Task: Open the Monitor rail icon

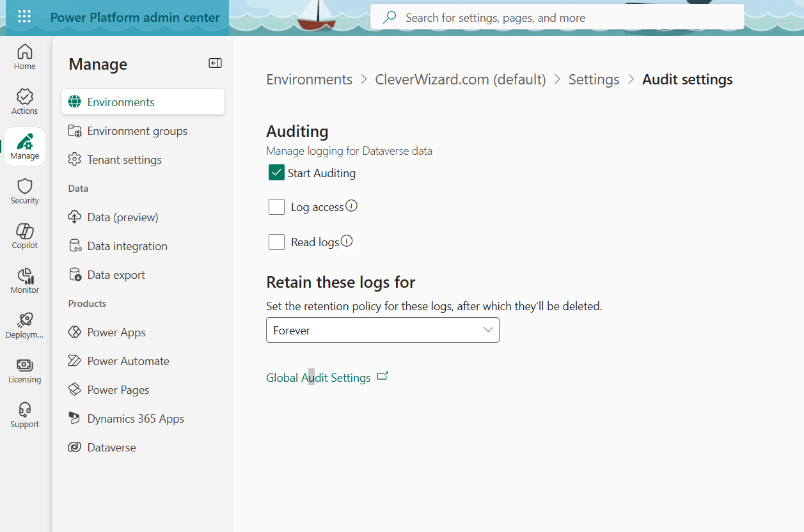Action: click(x=25, y=276)
